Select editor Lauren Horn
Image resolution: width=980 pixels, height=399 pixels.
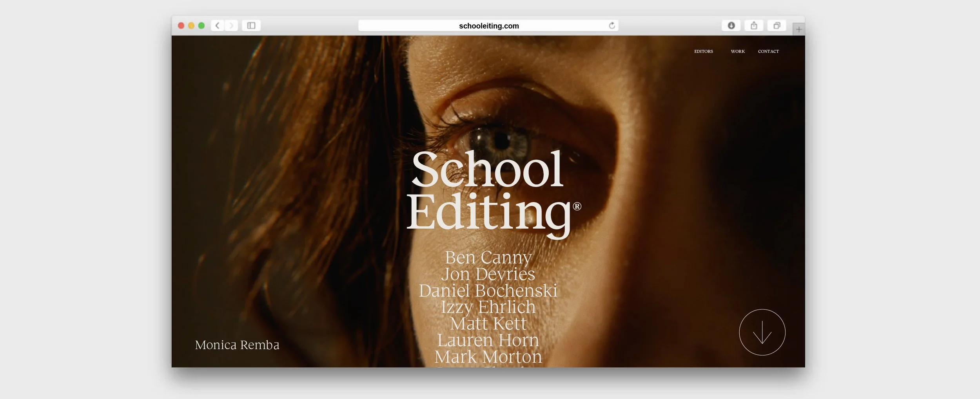pos(488,340)
